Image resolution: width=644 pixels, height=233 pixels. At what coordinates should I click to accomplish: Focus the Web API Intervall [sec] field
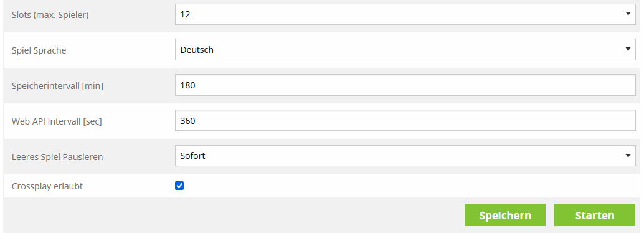coord(405,120)
